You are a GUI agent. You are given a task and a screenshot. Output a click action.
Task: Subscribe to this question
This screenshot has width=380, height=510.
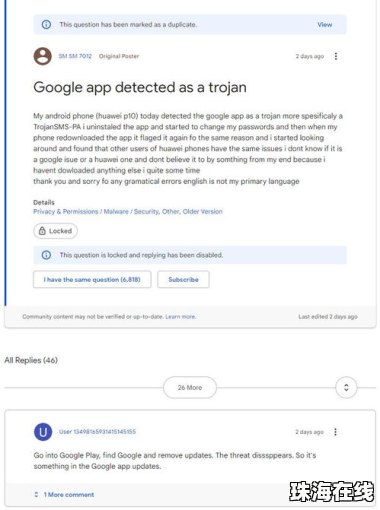click(x=183, y=279)
